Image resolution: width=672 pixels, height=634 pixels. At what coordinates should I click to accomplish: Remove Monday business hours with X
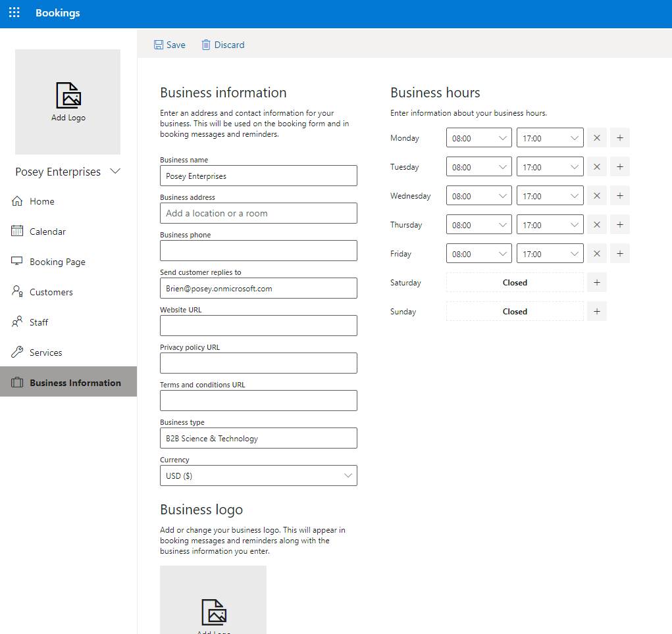click(x=596, y=138)
